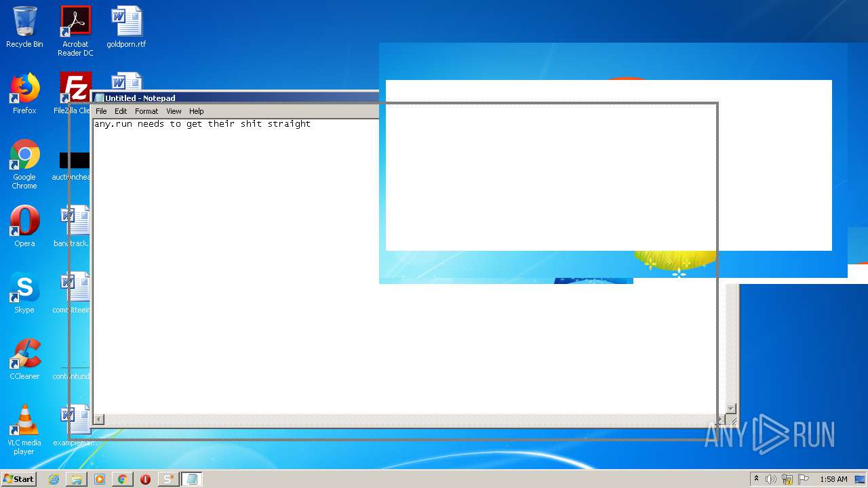This screenshot has height=488, width=868.
Task: Open Chrome from the taskbar
Action: click(x=122, y=479)
